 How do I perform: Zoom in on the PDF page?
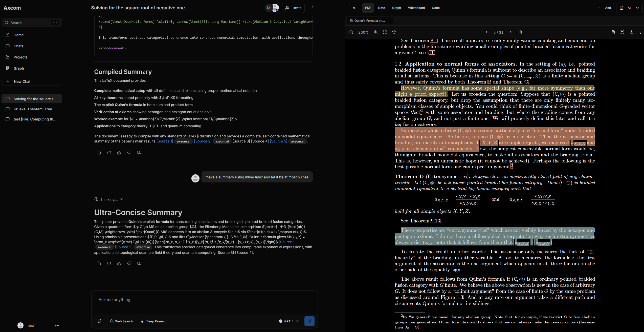pos(376,32)
